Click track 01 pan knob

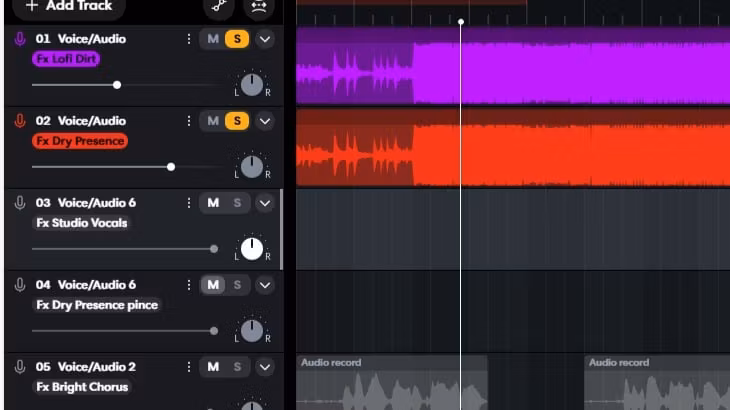point(252,85)
